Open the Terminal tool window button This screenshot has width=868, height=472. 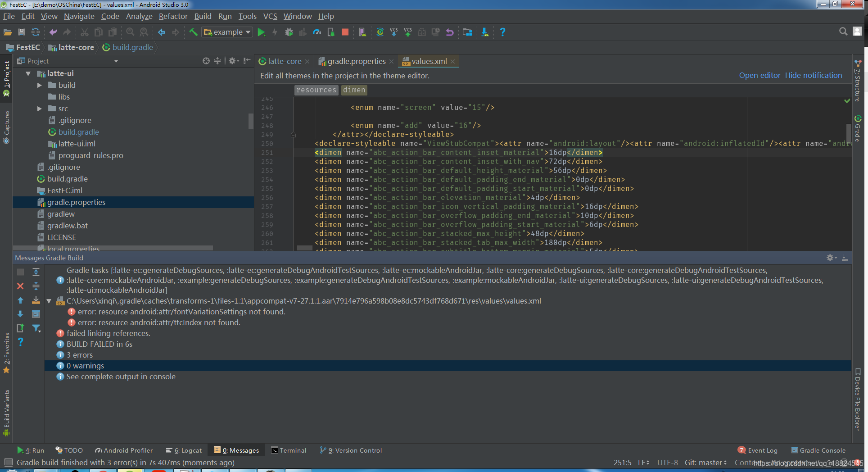coord(289,450)
